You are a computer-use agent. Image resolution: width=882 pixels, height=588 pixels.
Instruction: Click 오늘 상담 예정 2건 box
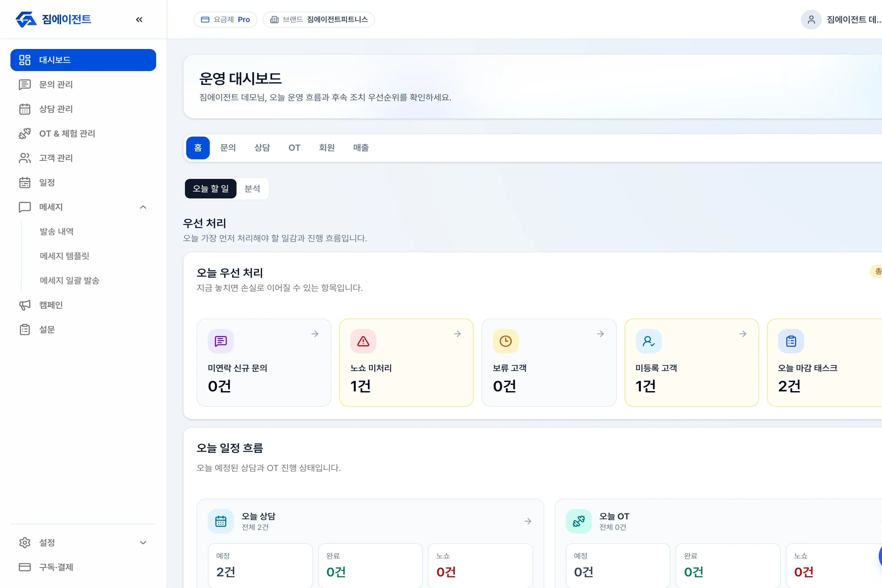[x=260, y=566]
